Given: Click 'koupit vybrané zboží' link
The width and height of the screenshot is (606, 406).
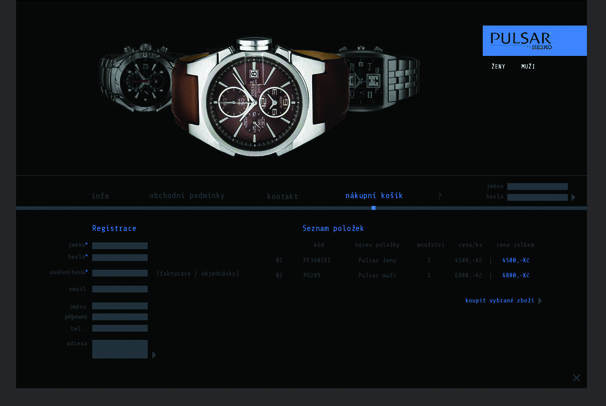Looking at the screenshot, I should point(500,300).
